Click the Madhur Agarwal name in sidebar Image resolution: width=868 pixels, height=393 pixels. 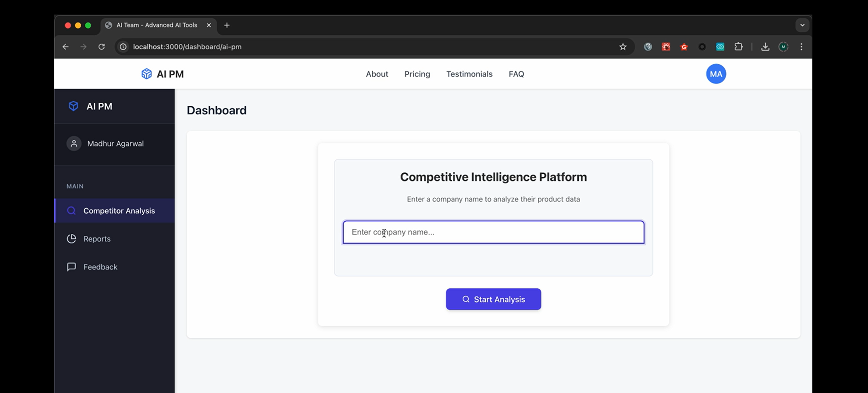[115, 144]
